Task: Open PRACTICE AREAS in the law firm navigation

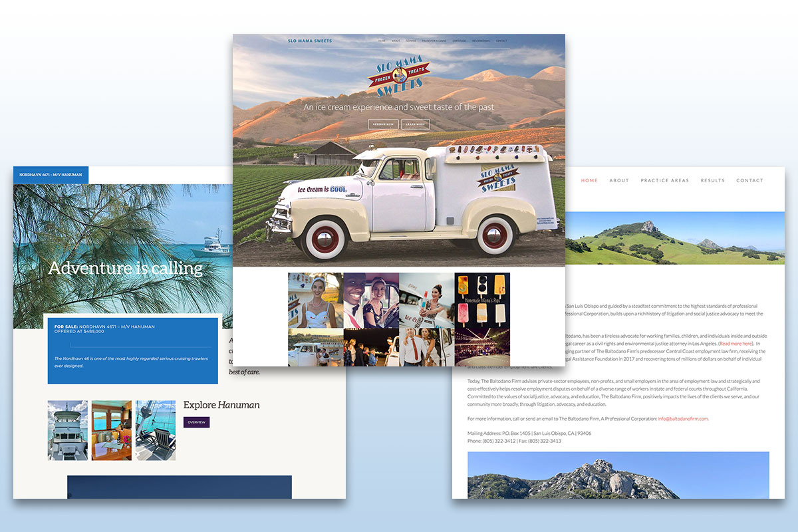Action: point(665,180)
